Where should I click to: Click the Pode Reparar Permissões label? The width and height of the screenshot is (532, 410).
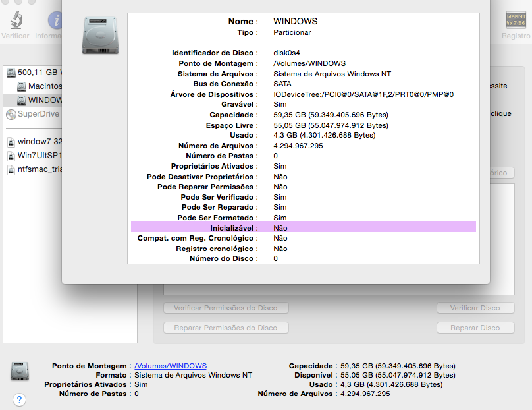pyautogui.click(x=205, y=187)
